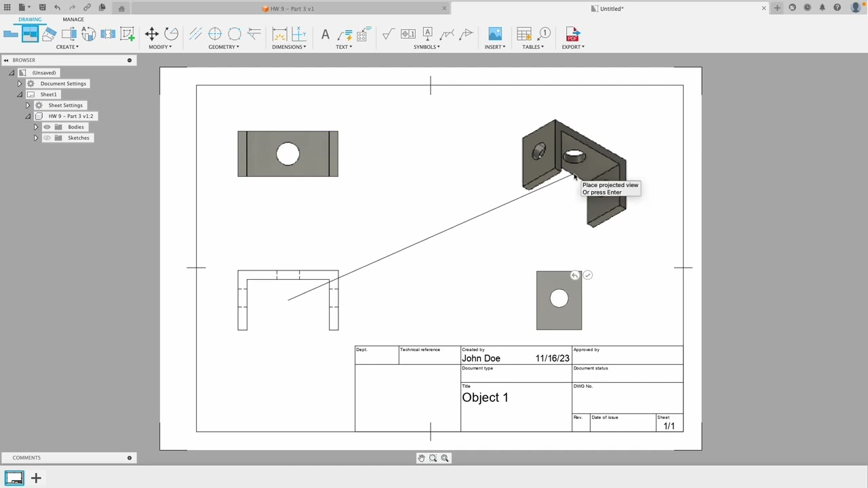Expand the Sketches folder
This screenshot has width=868, height=488.
tap(36, 138)
